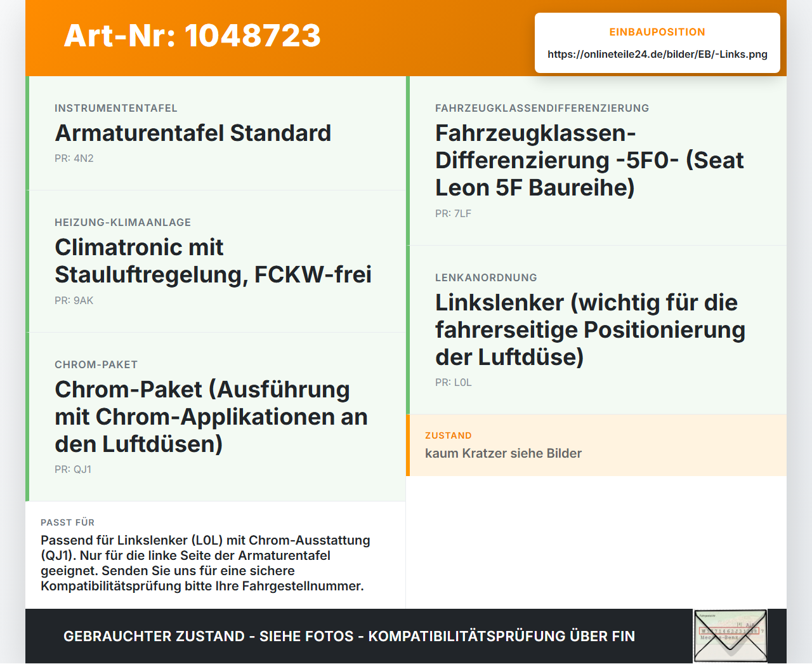812x664 pixels.
Task: Click Linkslenker steering arrangement heading
Action: coord(590,330)
